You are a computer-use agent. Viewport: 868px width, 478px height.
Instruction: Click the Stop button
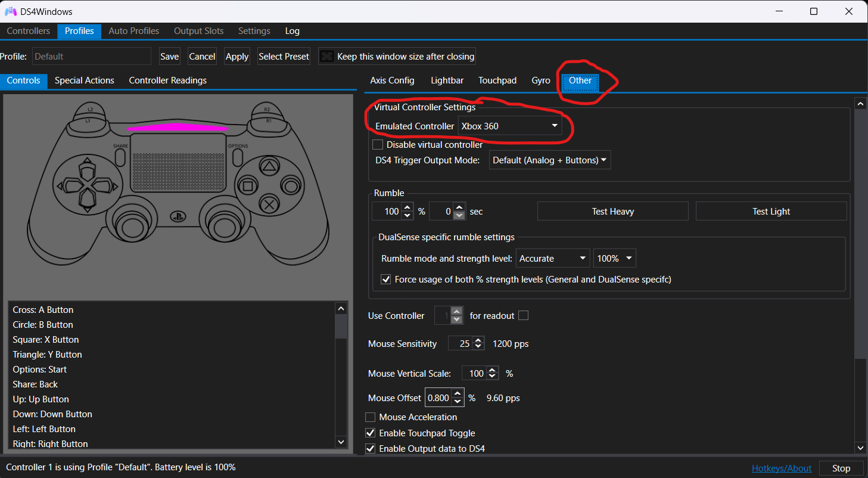841,468
